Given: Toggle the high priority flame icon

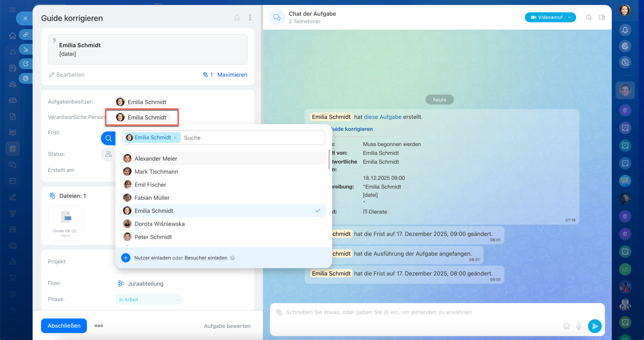Looking at the screenshot, I should tap(237, 18).
